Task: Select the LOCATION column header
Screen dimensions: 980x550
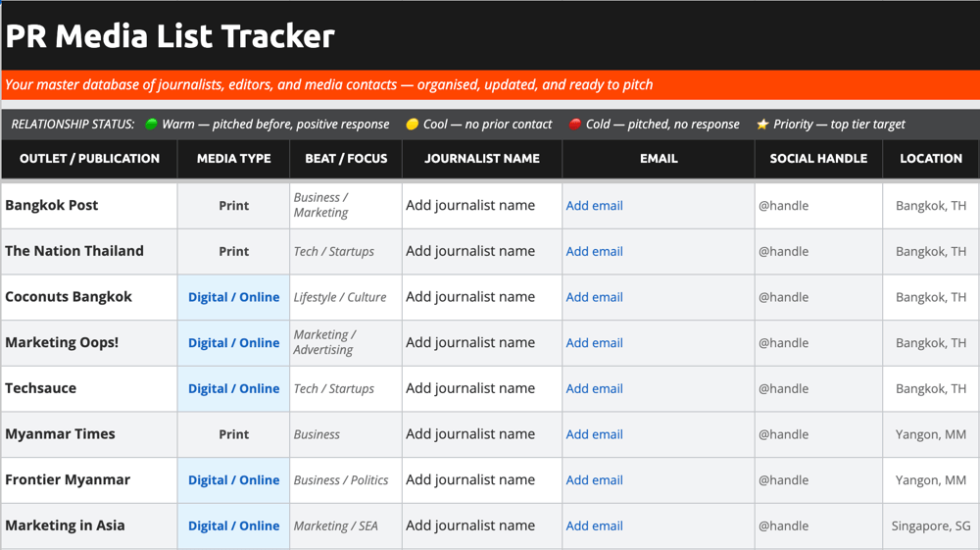Action: coord(931,159)
